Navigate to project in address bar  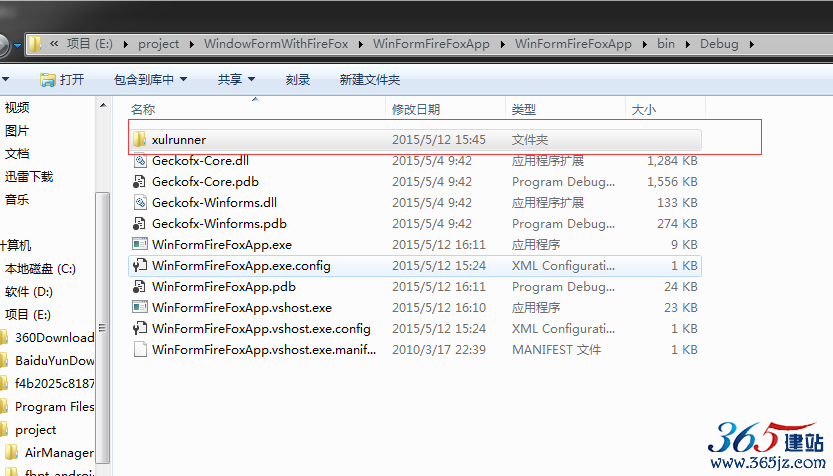[158, 44]
